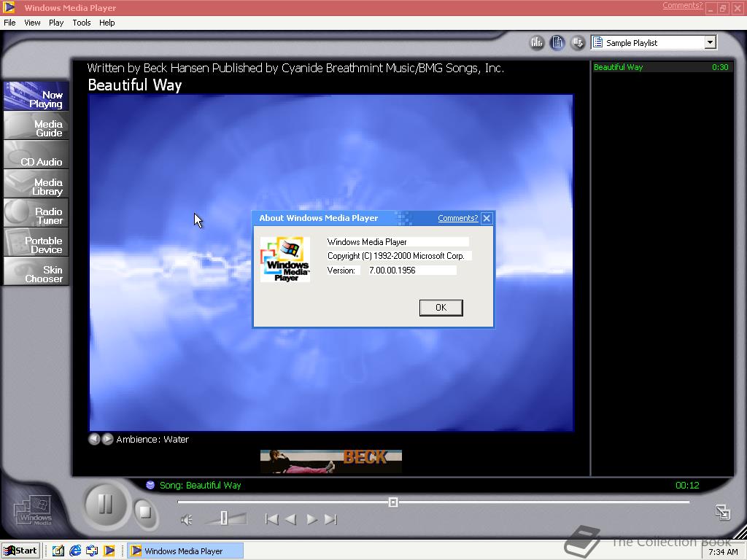The image size is (747, 560).
Task: Toggle the equalizer settings icon
Action: click(537, 43)
